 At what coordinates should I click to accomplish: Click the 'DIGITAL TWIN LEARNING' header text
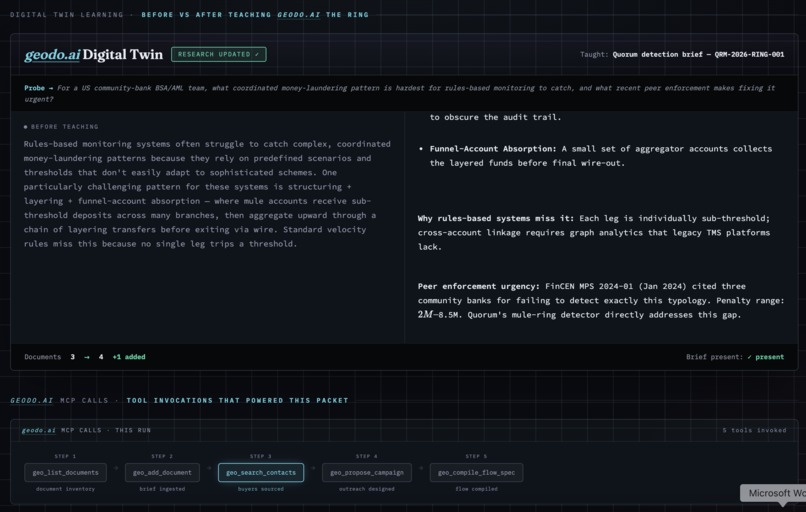66,15
